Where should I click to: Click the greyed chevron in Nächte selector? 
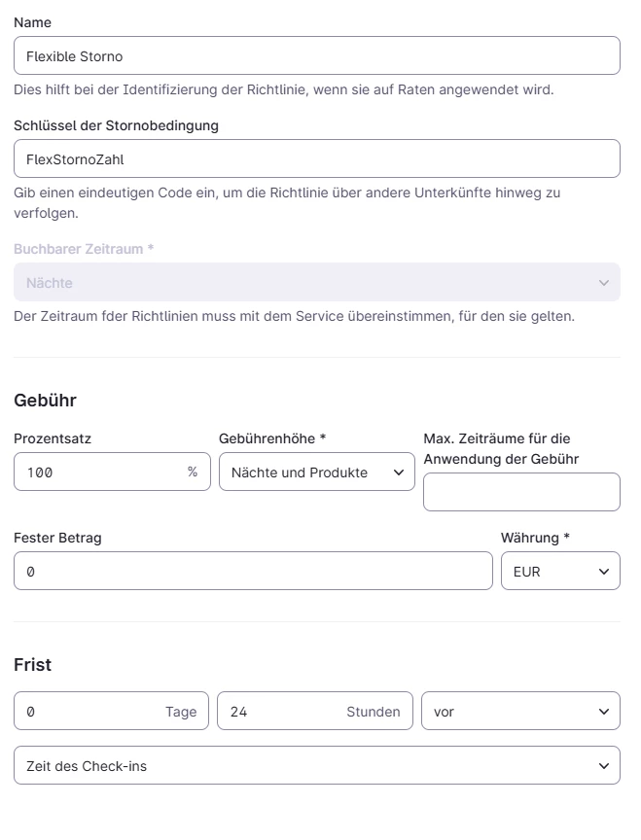[603, 283]
